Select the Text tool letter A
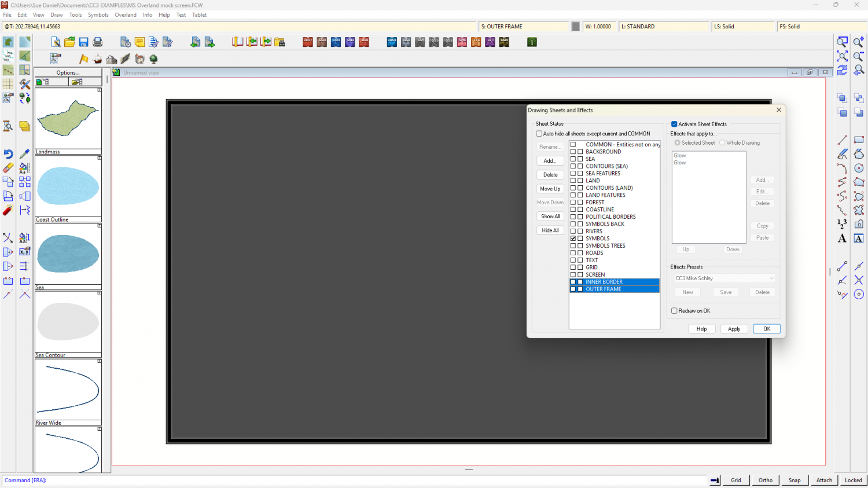Viewport: 868px width, 488px height. [x=842, y=239]
